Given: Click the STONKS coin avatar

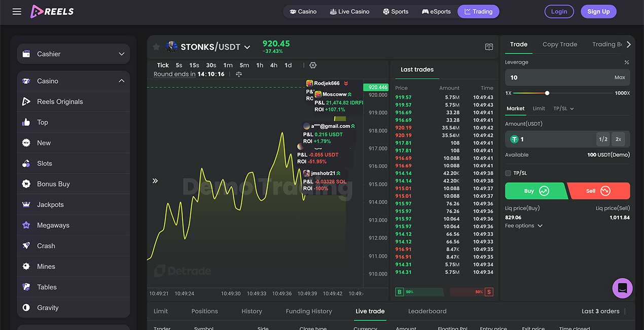Looking at the screenshot, I should pyautogui.click(x=171, y=47).
